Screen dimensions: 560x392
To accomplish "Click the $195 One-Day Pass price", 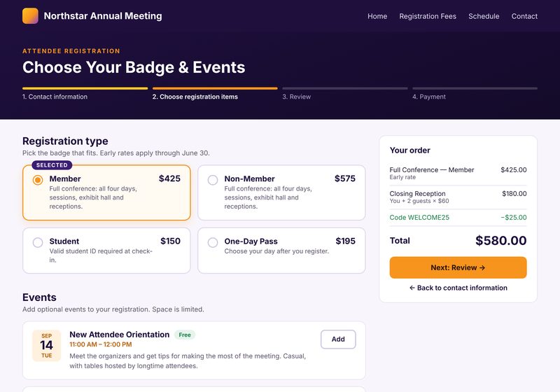I will [345, 241].
